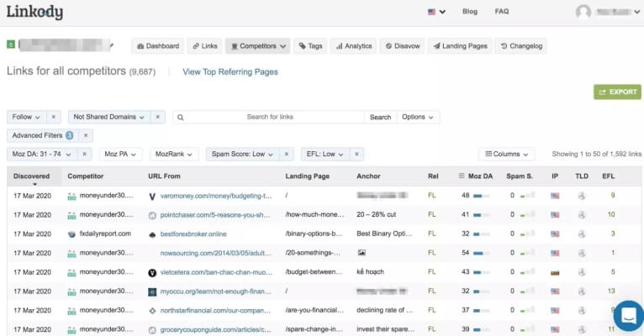Expand the MozRank filter dropdown

coord(174,155)
